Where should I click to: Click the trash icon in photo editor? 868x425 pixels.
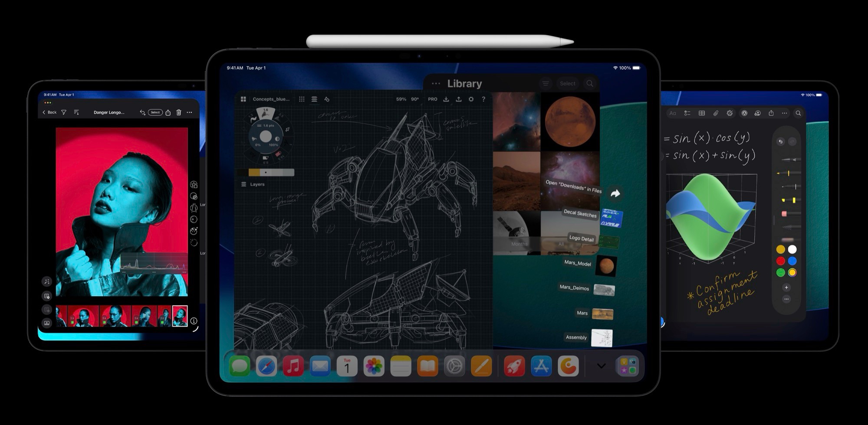click(179, 112)
